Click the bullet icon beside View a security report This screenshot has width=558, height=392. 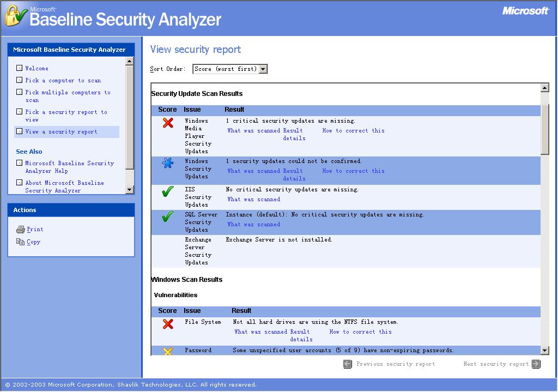coord(19,131)
